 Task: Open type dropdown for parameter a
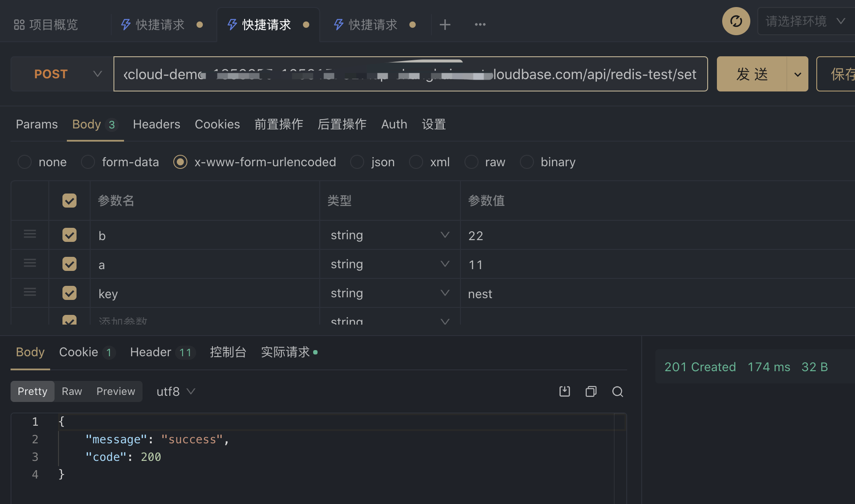pos(390,264)
